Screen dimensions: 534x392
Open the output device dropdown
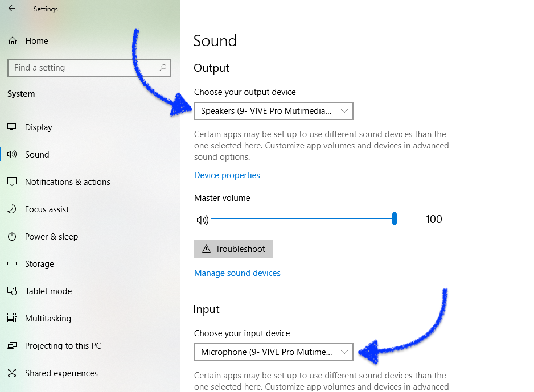pyautogui.click(x=274, y=110)
